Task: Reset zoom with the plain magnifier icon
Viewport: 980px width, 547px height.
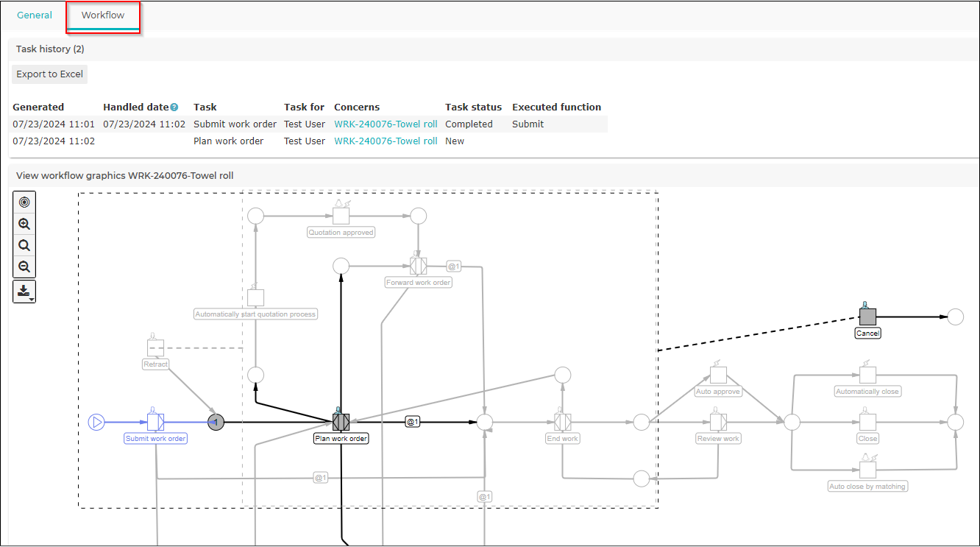Action: point(24,246)
